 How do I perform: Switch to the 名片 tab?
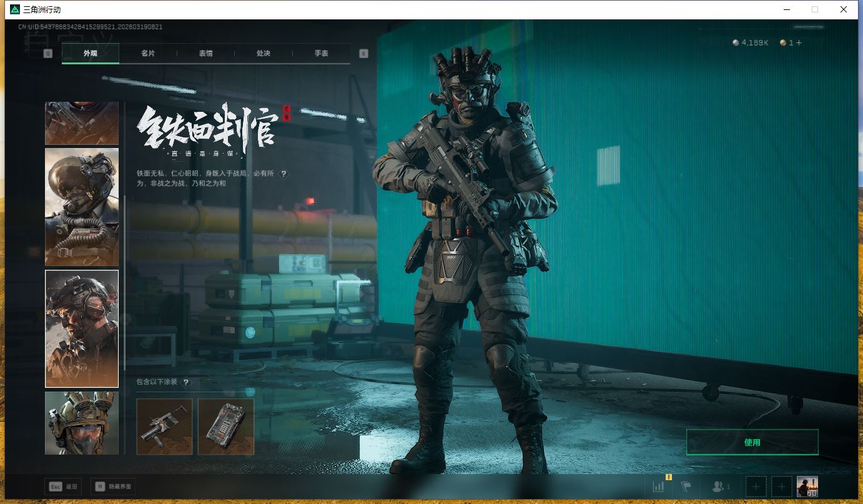click(148, 54)
